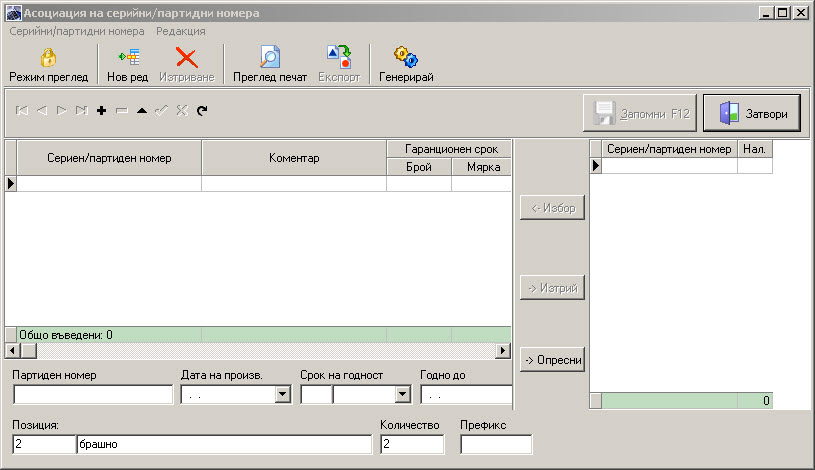Click Позиция number field containing 2

pos(44,444)
